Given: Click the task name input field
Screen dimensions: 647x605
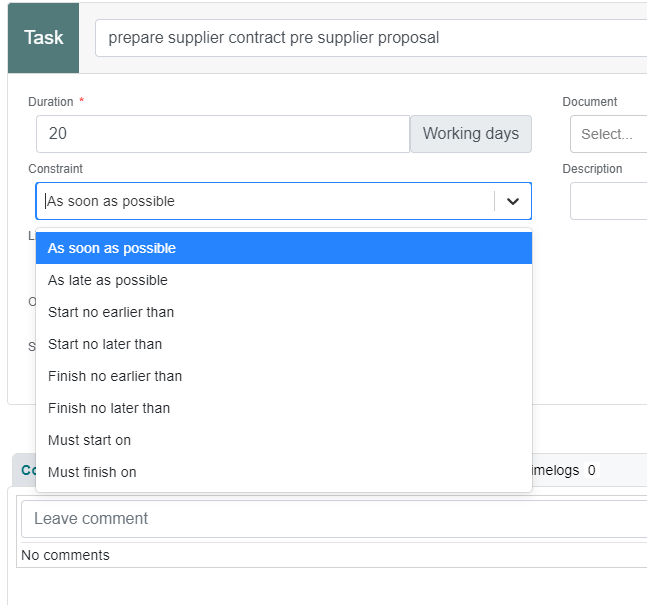Looking at the screenshot, I should pos(371,38).
